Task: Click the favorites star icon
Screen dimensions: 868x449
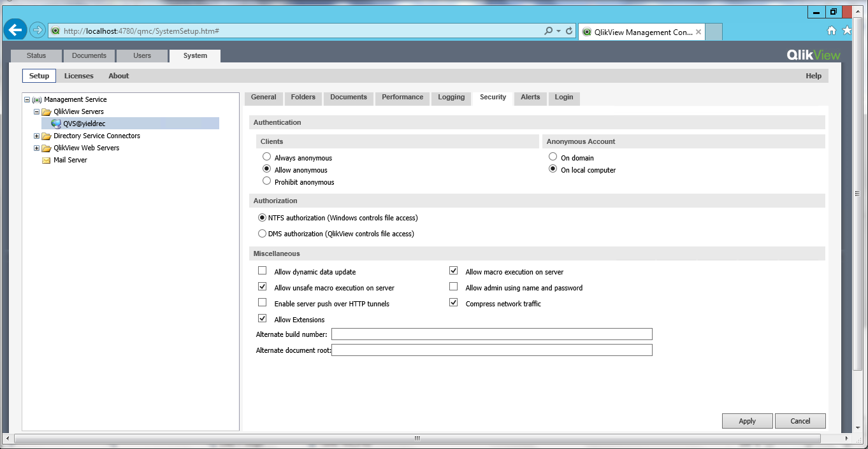Action: pos(847,31)
